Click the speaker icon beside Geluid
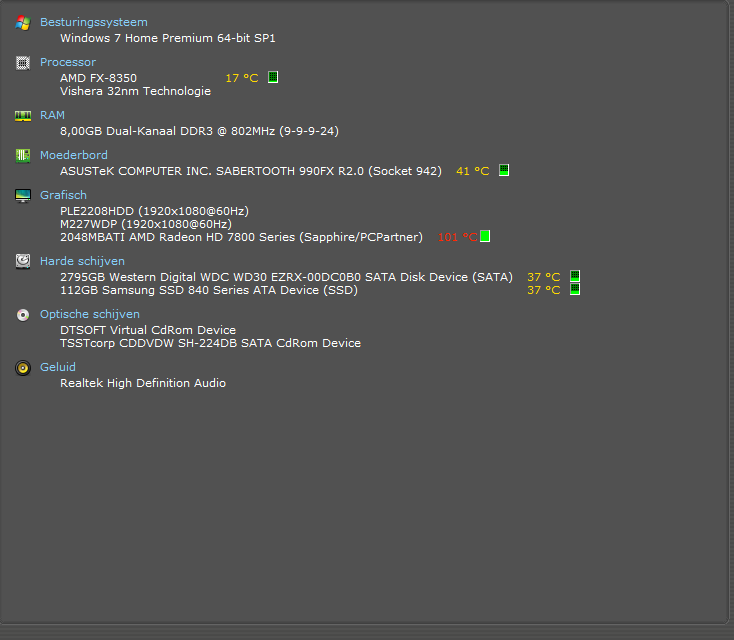 (x=22, y=368)
